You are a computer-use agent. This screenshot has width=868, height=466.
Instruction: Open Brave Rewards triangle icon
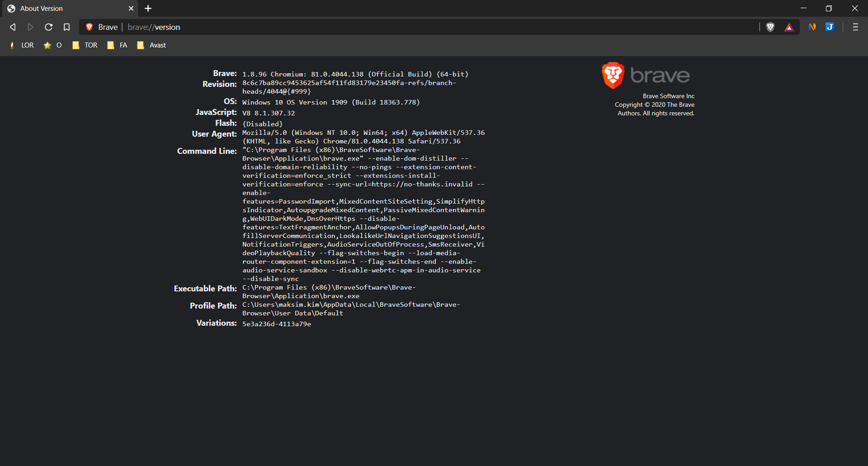(789, 27)
